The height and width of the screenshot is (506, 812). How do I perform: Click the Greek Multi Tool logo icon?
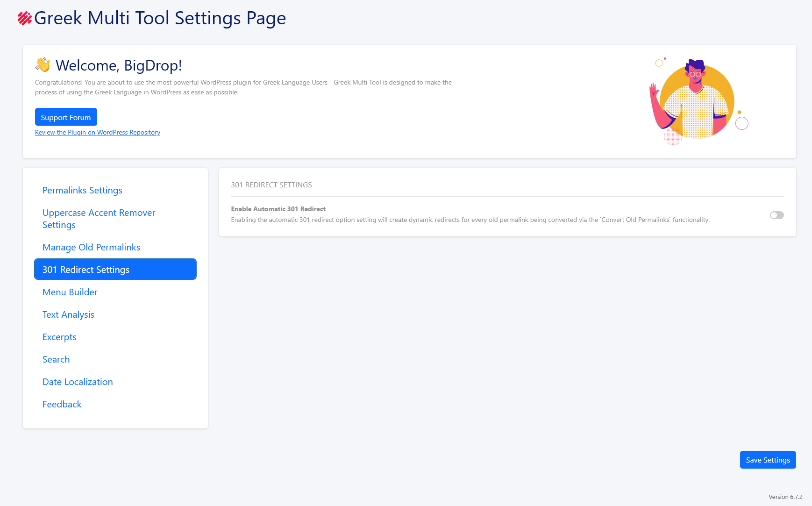(x=24, y=18)
